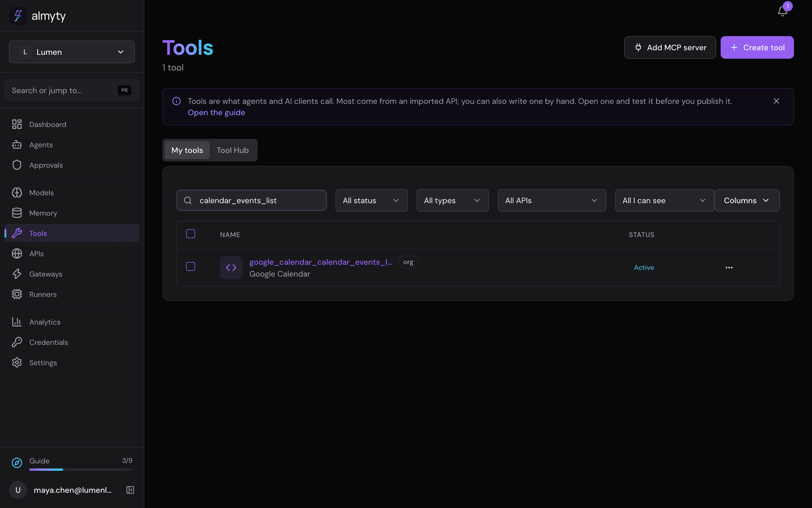View Analytics
Viewport: 812px width, 508px height.
(x=72, y=322)
